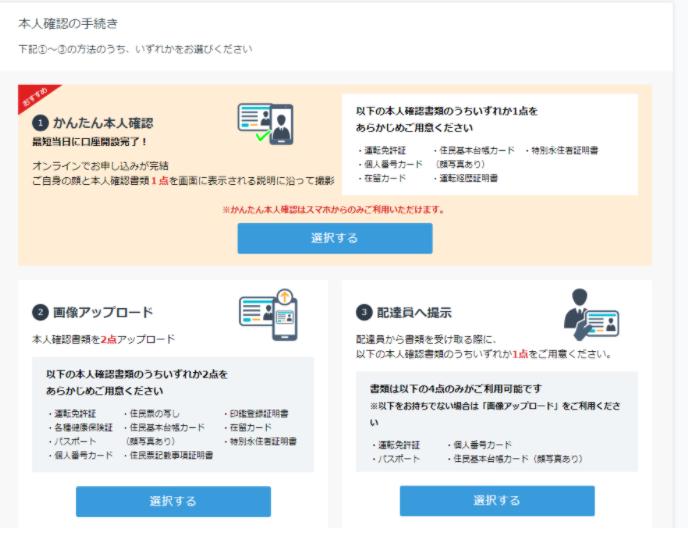Click instruction 下記①〜③の方法のうち
Viewport: 695px width, 534px height.
click(x=72, y=49)
